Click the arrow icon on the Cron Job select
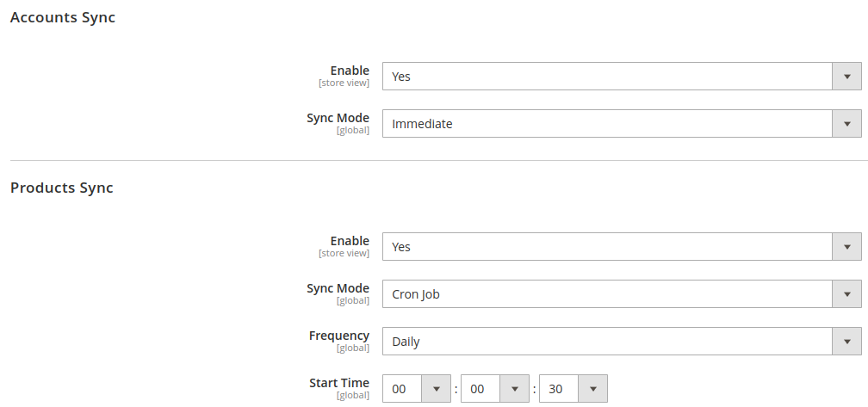Viewport: 868px width, 407px height. click(847, 294)
